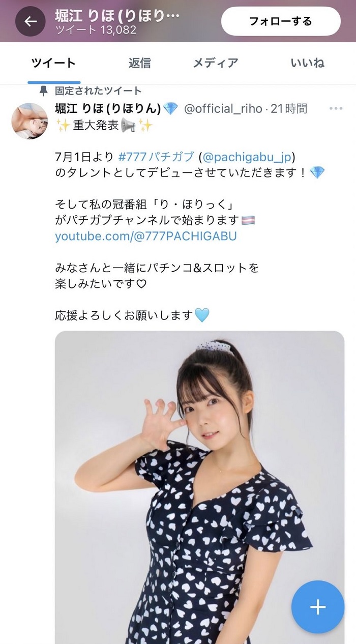The width and height of the screenshot is (356, 644).
Task: Tap the pin icon beside 固定されたツイート
Action: [x=44, y=91]
